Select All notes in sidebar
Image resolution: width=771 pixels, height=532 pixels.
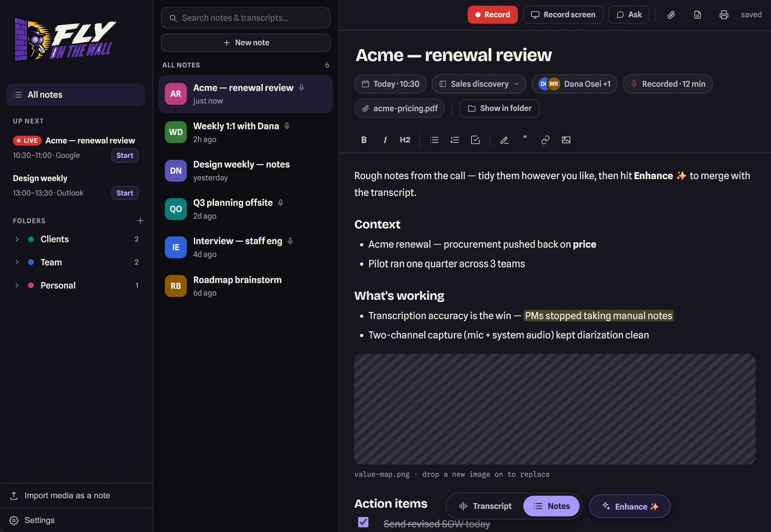pos(76,95)
